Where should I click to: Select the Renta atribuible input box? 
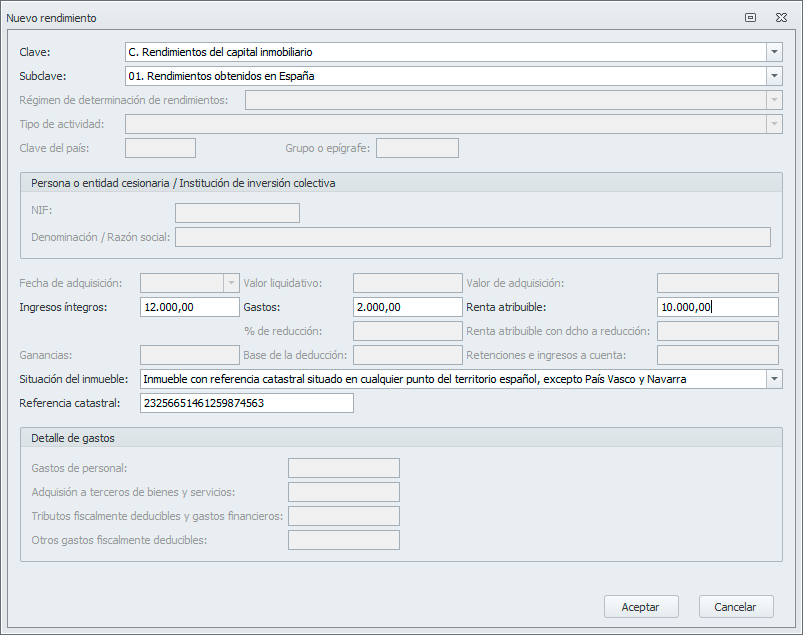pos(717,307)
